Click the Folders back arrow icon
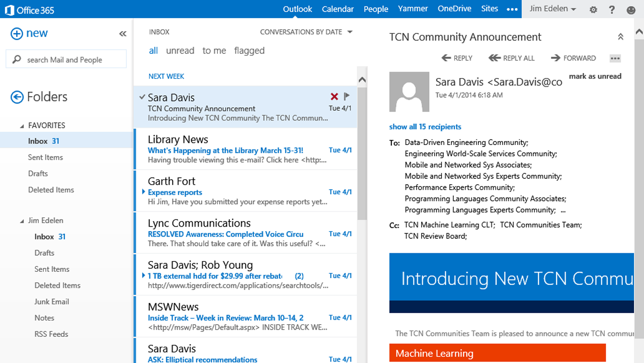The height and width of the screenshot is (363, 644). [x=17, y=97]
